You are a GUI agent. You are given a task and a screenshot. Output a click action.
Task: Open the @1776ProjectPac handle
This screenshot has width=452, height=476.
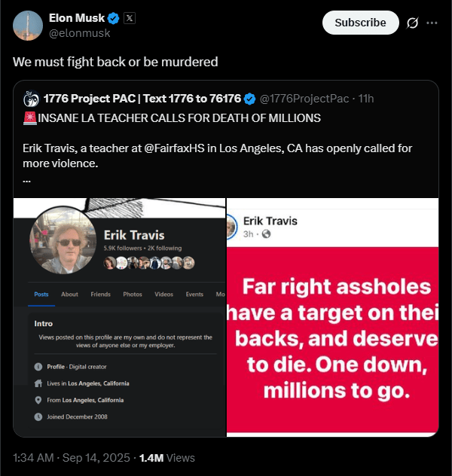tap(304, 99)
